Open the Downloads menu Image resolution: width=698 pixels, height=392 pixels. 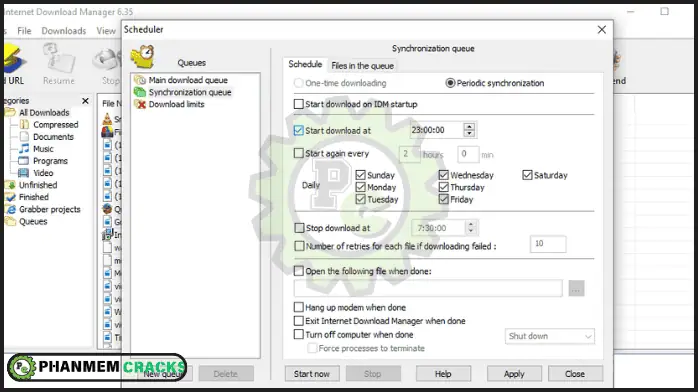[64, 31]
